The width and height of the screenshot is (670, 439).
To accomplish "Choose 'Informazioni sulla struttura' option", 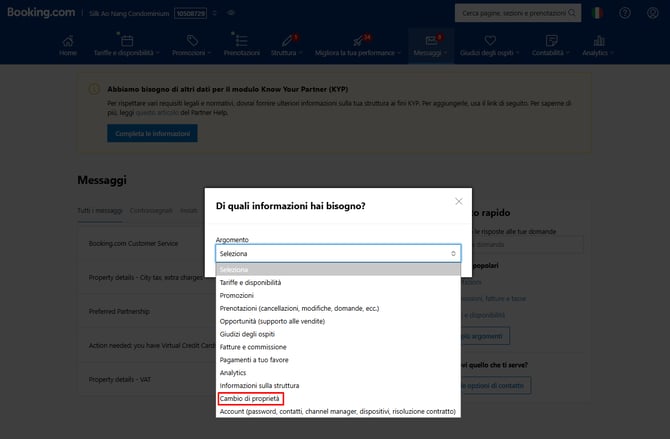I will 259,385.
